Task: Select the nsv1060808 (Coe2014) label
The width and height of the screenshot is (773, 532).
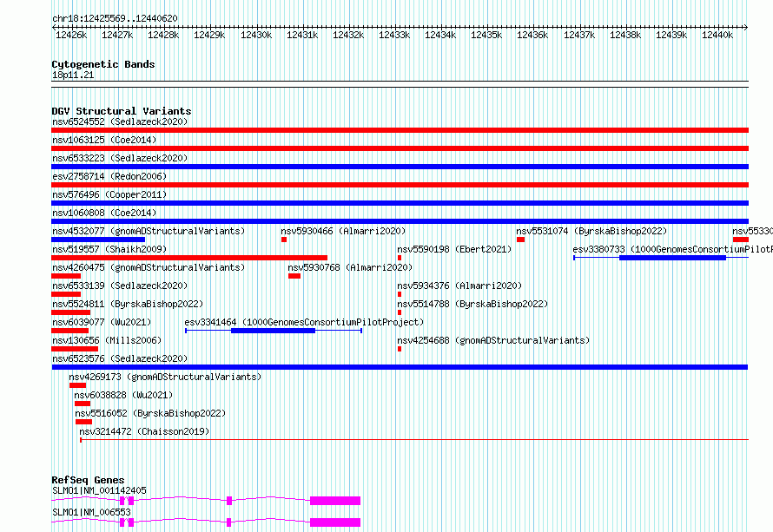Action: tap(104, 213)
